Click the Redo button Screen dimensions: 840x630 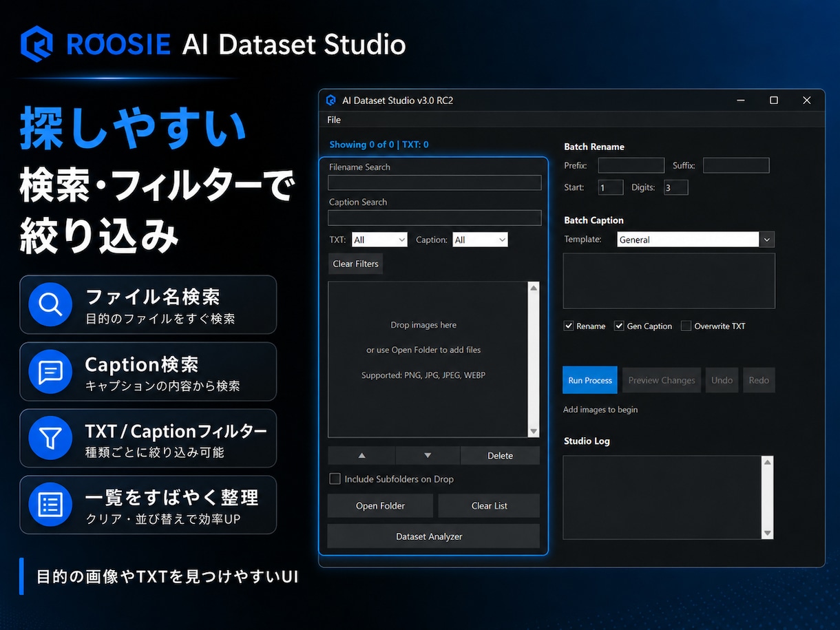[x=759, y=380]
